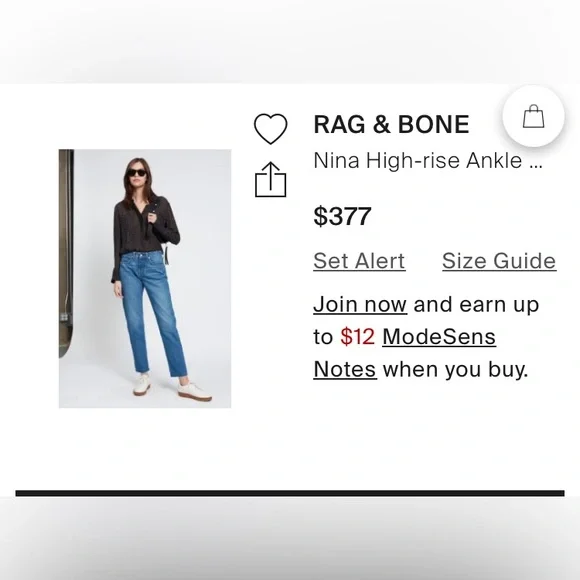The image size is (580, 580).
Task: Click the 'when you buy.' text
Action: [455, 369]
